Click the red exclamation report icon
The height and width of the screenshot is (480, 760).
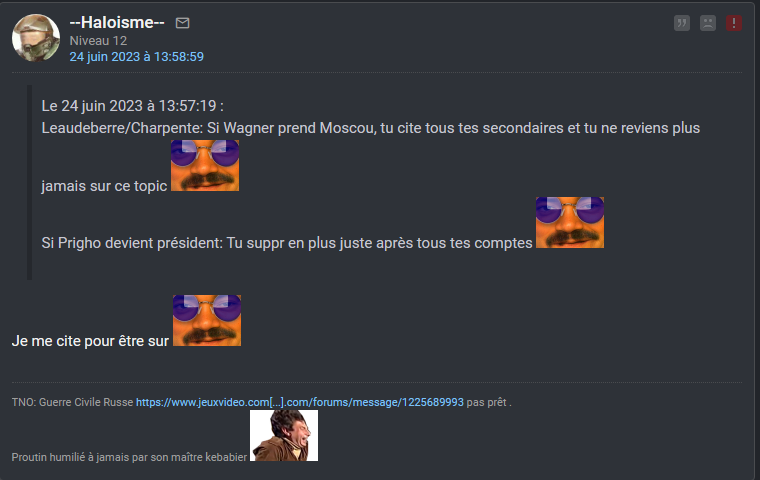coord(734,23)
